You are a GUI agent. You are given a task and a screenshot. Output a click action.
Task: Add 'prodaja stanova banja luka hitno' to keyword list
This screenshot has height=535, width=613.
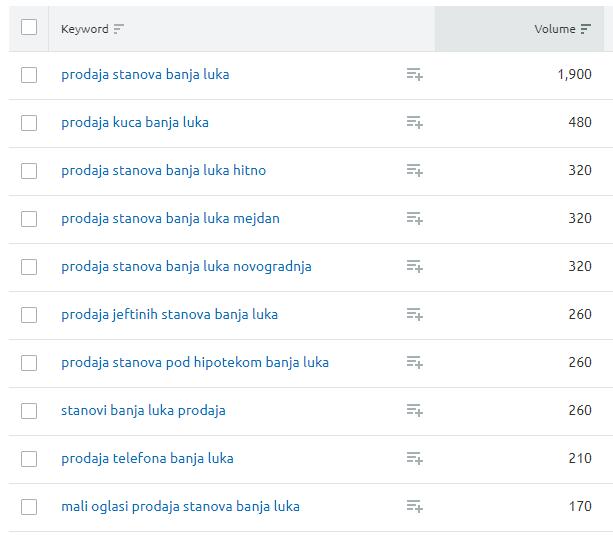(414, 171)
